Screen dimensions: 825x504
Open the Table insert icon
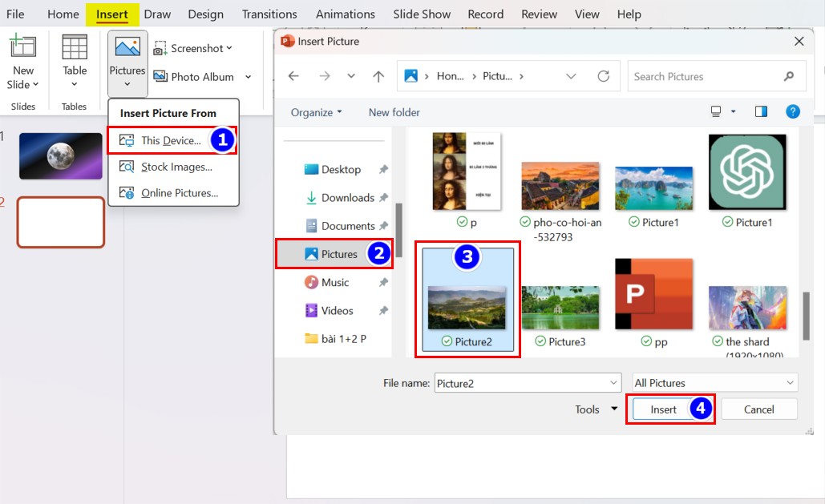tap(75, 48)
